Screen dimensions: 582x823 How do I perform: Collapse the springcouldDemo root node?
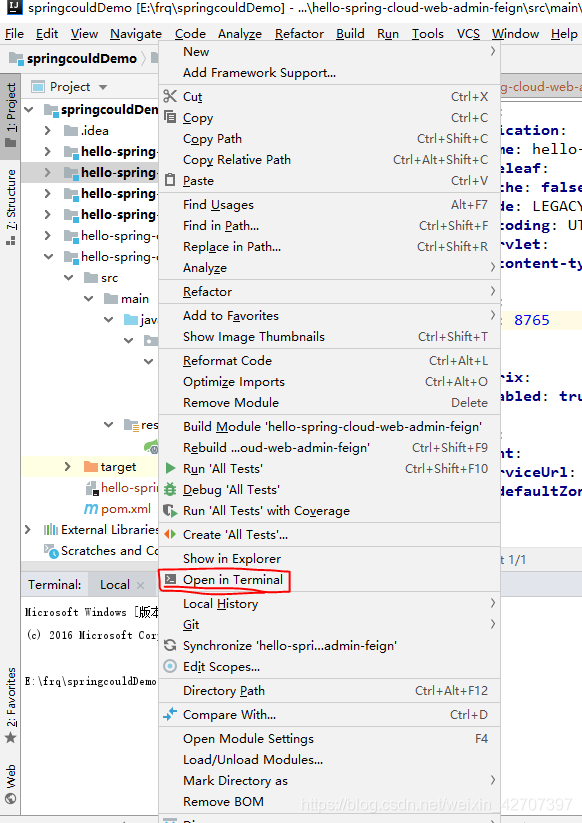tap(29, 109)
